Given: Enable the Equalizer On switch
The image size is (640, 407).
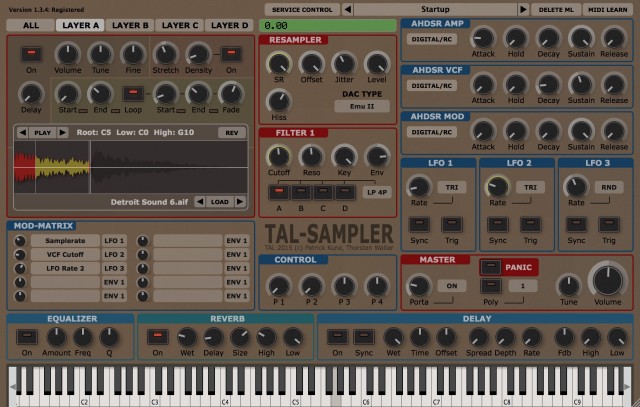Looking at the screenshot, I should 27,337.
